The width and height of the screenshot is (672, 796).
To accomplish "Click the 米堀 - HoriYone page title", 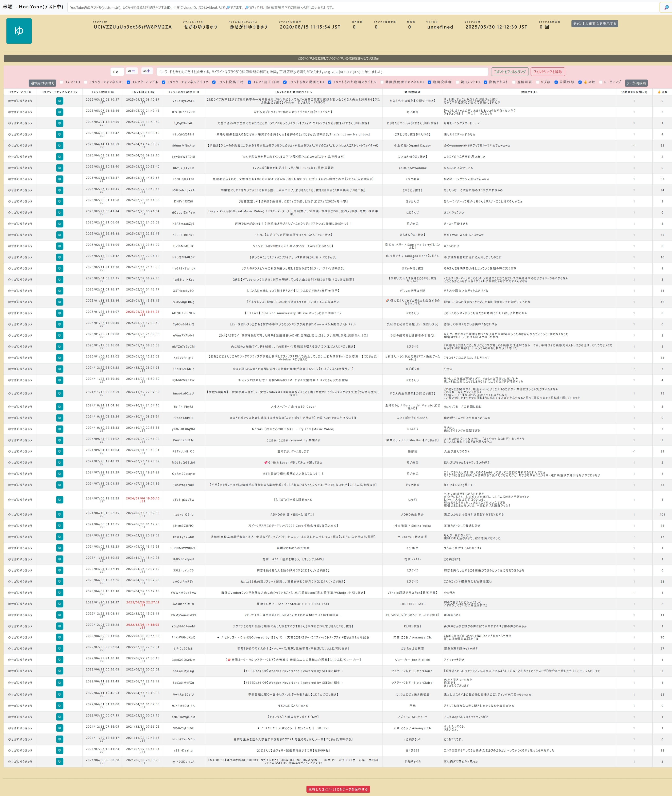I will coord(33,6).
